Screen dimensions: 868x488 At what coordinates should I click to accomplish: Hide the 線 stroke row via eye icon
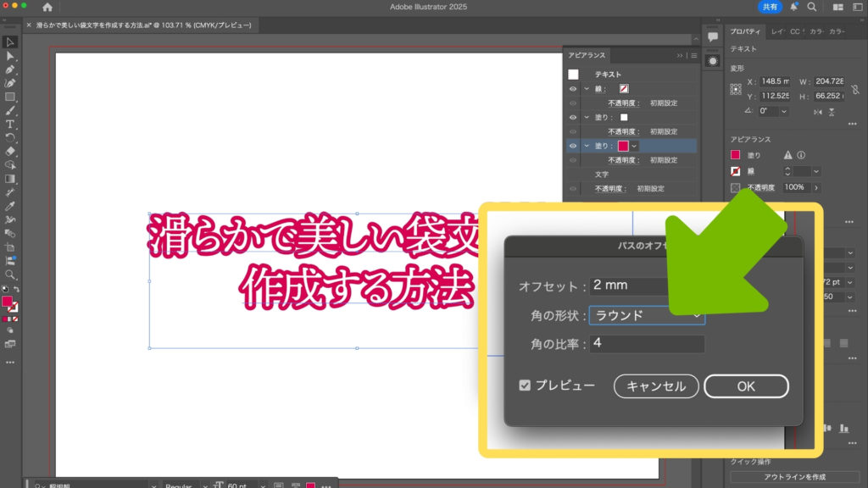point(573,88)
